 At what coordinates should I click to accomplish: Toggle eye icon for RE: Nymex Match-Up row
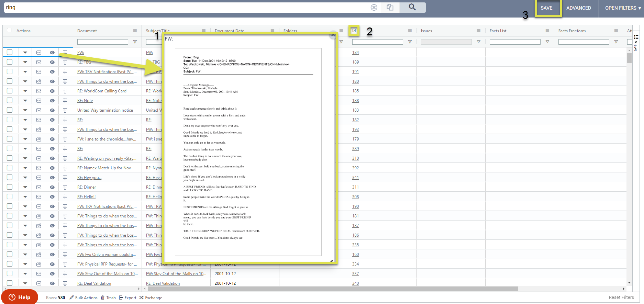[x=52, y=168]
